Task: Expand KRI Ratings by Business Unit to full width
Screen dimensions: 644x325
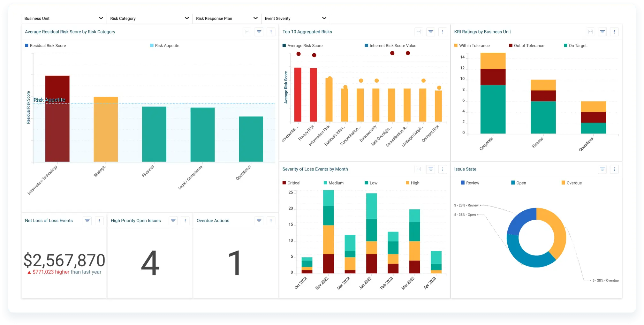Action: point(590,32)
